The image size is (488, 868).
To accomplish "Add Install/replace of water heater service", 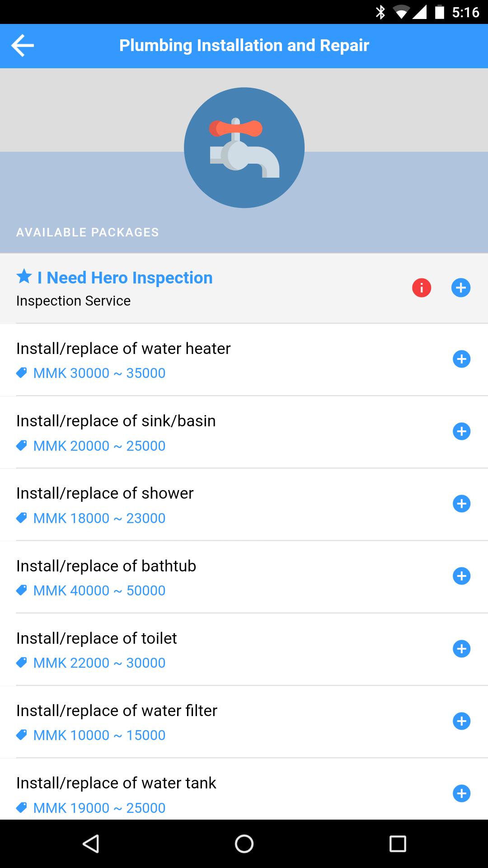I will point(461,359).
